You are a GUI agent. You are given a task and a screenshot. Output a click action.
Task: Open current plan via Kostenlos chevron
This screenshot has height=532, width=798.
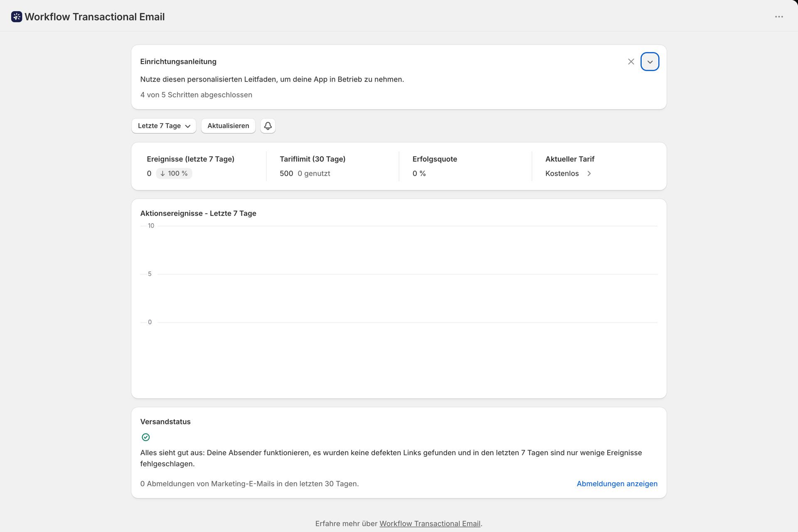pyautogui.click(x=589, y=173)
